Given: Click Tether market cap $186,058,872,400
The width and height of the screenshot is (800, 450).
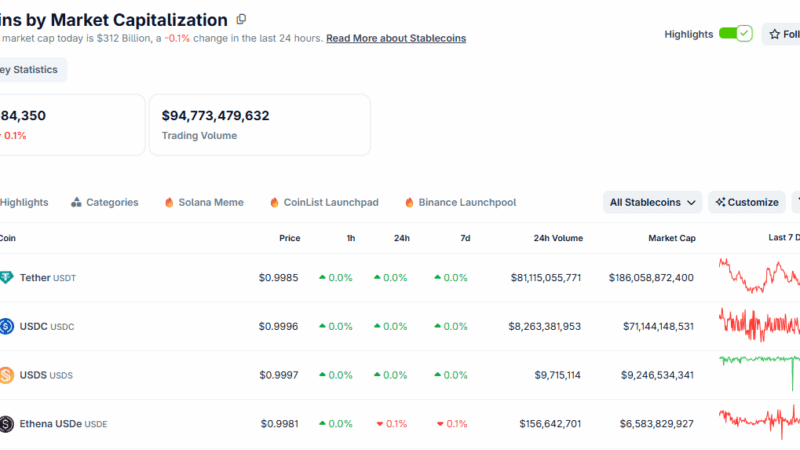Looking at the screenshot, I should [x=651, y=278].
